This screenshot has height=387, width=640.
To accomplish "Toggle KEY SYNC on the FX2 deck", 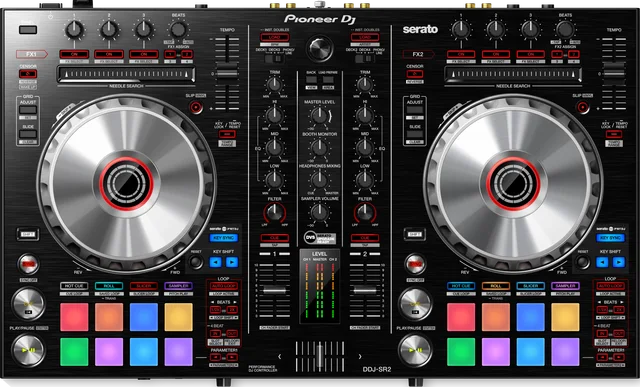I will pyautogui.click(x=611, y=238).
